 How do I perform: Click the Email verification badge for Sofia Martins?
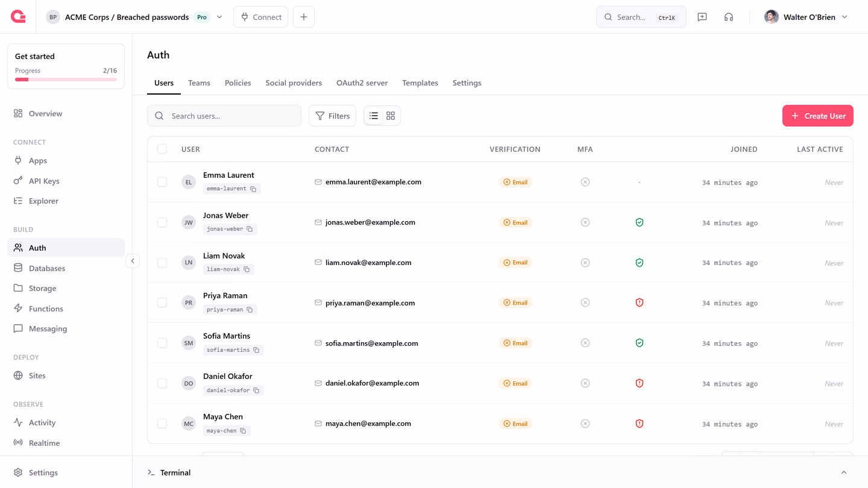click(x=515, y=343)
